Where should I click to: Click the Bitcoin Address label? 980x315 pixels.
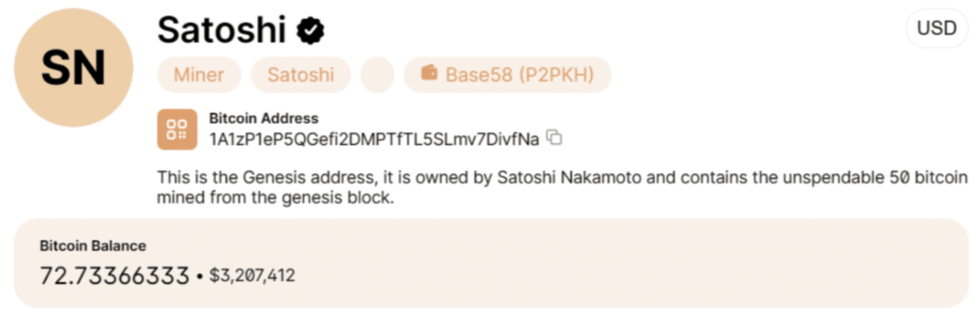pyautogui.click(x=263, y=118)
